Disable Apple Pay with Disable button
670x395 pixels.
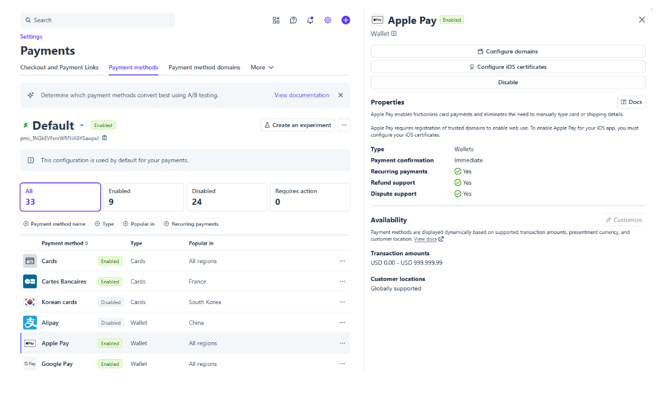508,82
